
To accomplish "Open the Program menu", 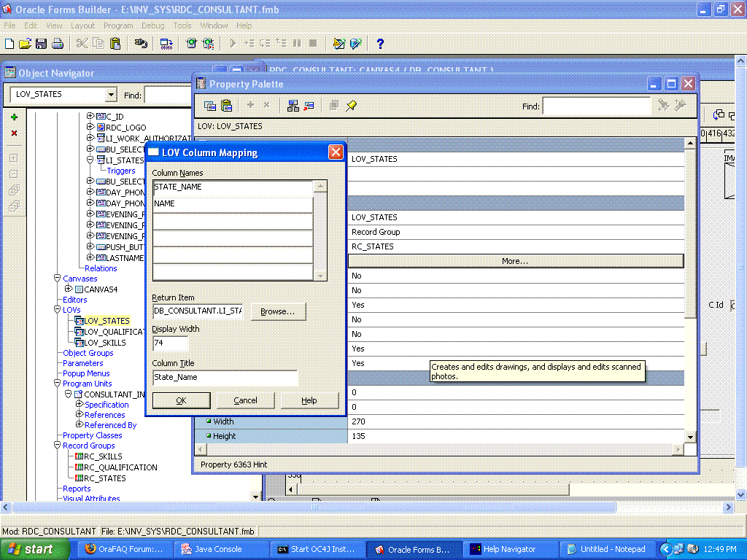I will point(118,26).
